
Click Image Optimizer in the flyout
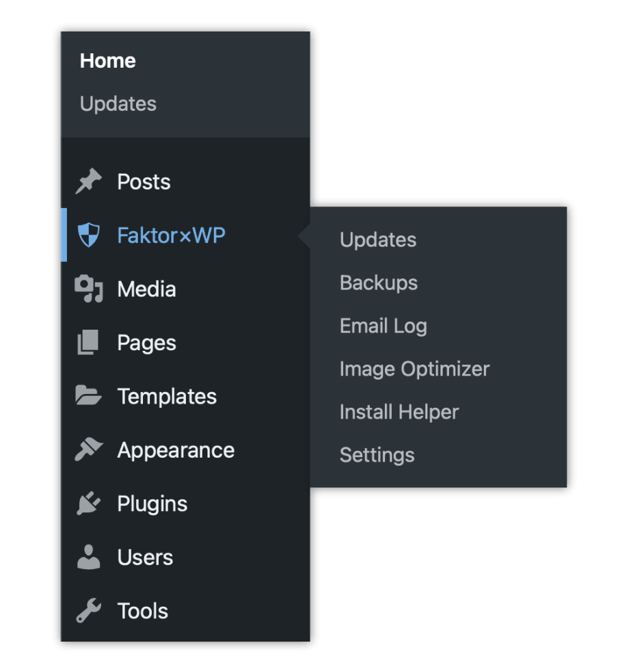pos(414,369)
